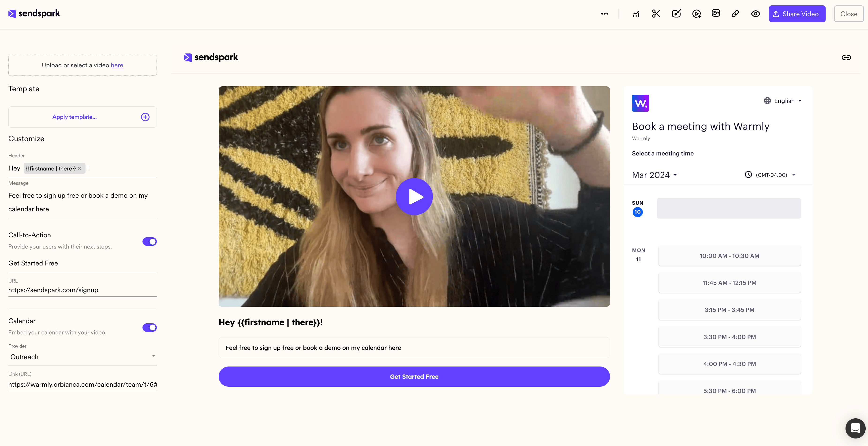Select Sunday 10 date circle
This screenshot has height=446, width=868.
[637, 212]
